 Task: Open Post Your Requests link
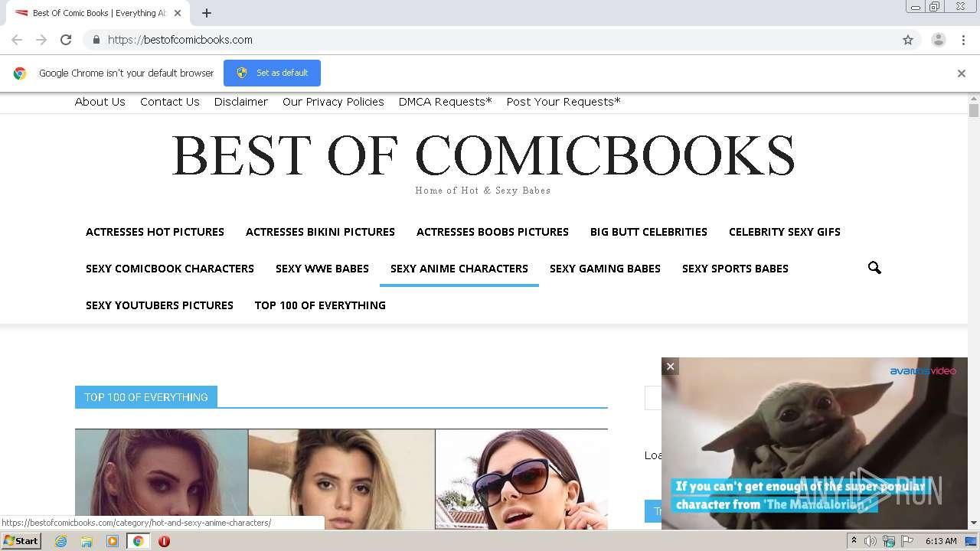point(563,102)
